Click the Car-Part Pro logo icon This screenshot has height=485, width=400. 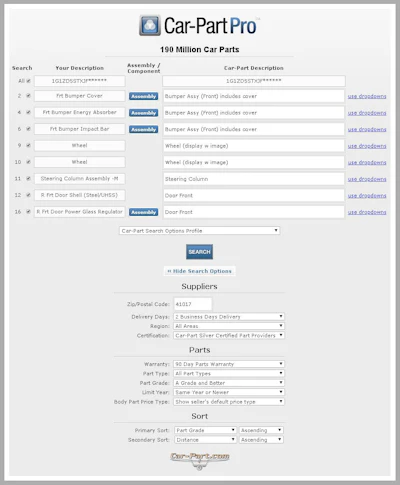(x=150, y=25)
